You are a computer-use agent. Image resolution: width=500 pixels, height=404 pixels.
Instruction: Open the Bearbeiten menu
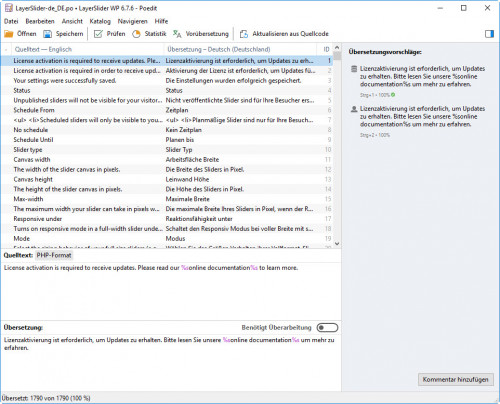[x=40, y=21]
